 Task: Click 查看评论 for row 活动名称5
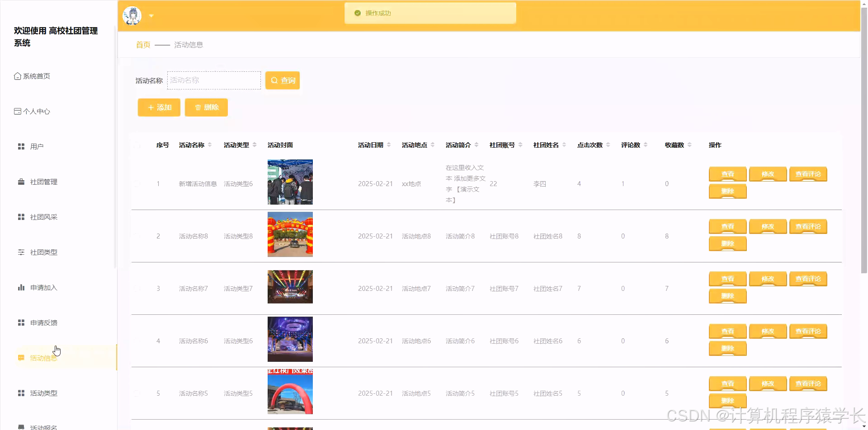click(x=808, y=383)
